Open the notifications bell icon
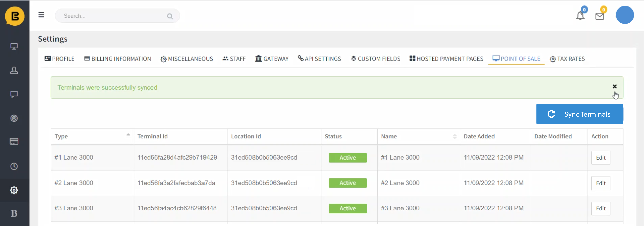Screen dimensions: 644x226 580,16
